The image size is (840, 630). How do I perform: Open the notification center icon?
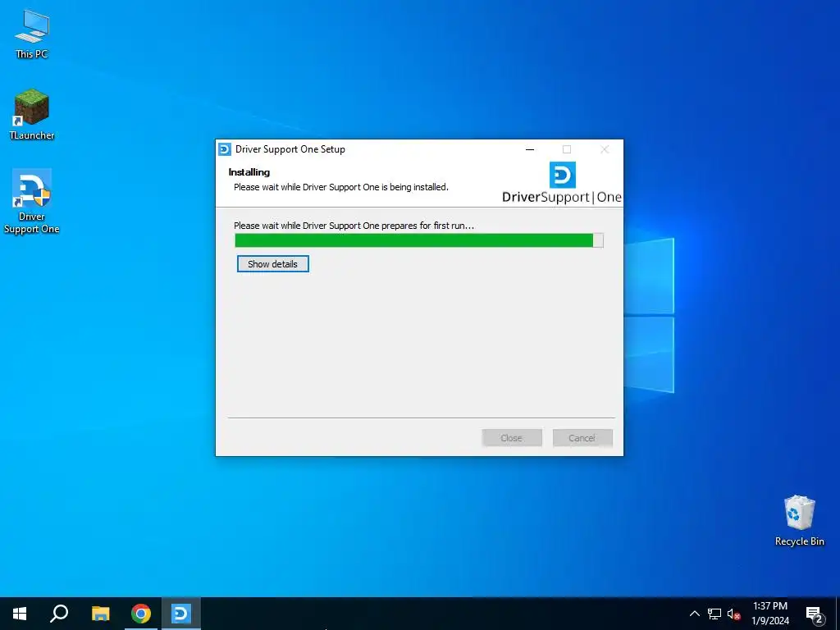click(x=814, y=614)
